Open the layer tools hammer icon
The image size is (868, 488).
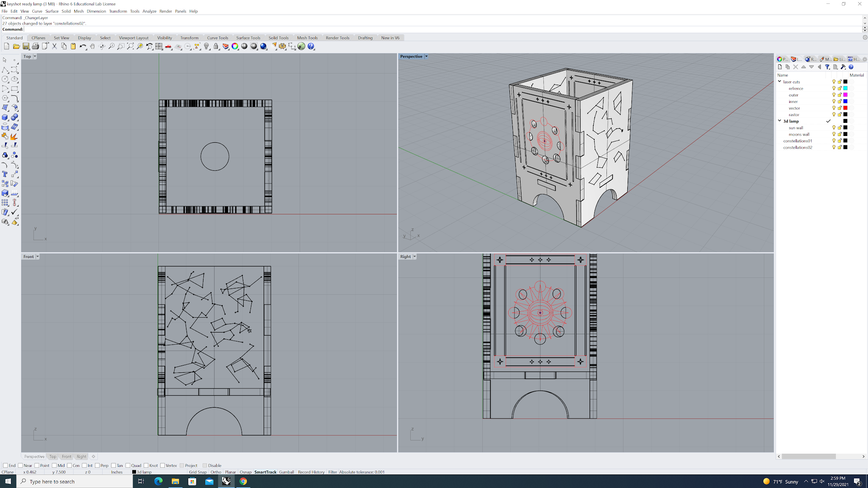pyautogui.click(x=843, y=67)
